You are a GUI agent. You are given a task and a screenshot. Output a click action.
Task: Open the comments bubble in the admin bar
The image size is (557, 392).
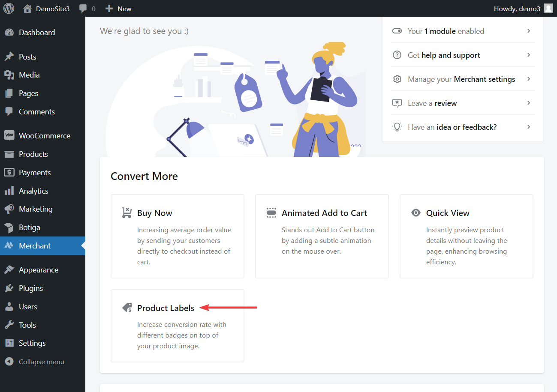[83, 9]
